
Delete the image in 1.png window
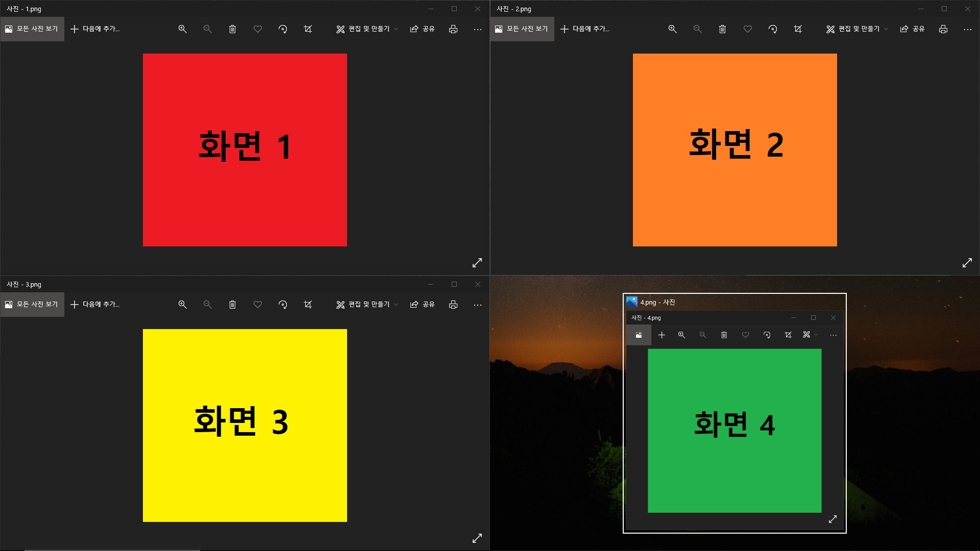coord(232,29)
